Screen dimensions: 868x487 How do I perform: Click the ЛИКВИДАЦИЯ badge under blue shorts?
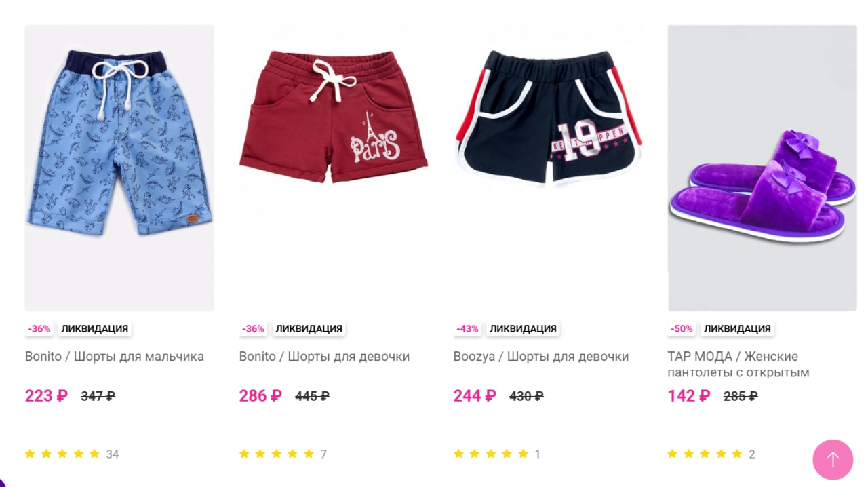pyautogui.click(x=95, y=329)
